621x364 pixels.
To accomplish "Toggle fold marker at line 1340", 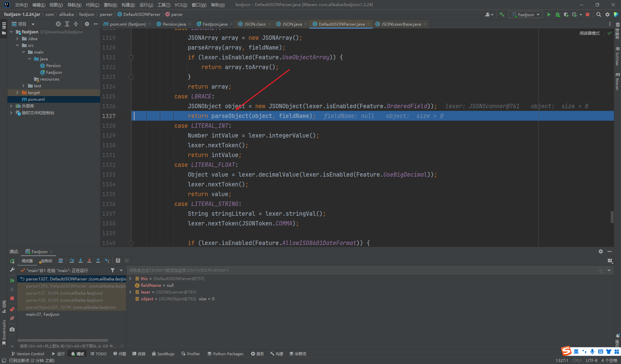I will (131, 243).
